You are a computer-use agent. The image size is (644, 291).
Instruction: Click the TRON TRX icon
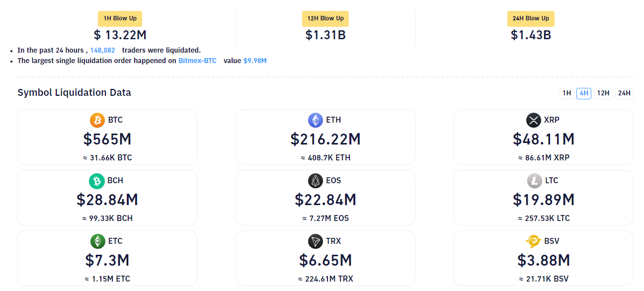pos(316,241)
